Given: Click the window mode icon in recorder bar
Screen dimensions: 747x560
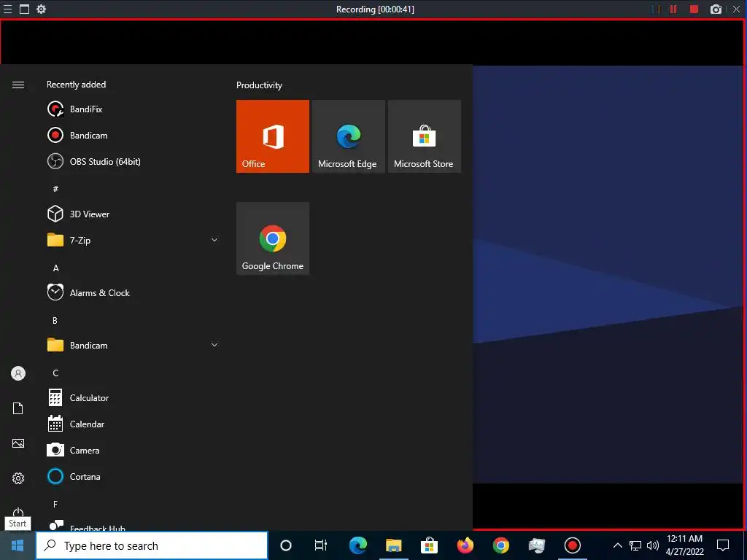Looking at the screenshot, I should 24,9.
